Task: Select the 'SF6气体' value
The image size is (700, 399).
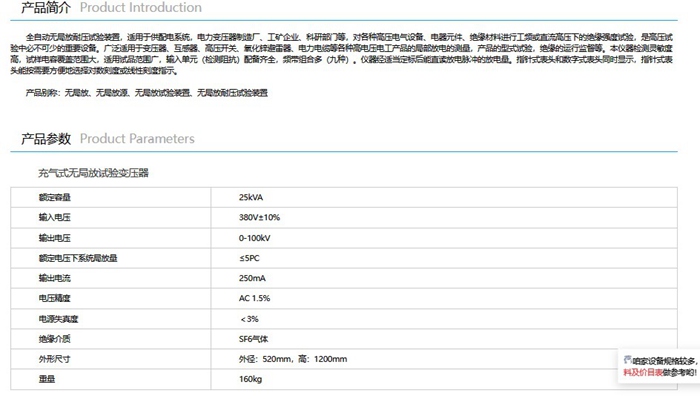Action: (254, 339)
